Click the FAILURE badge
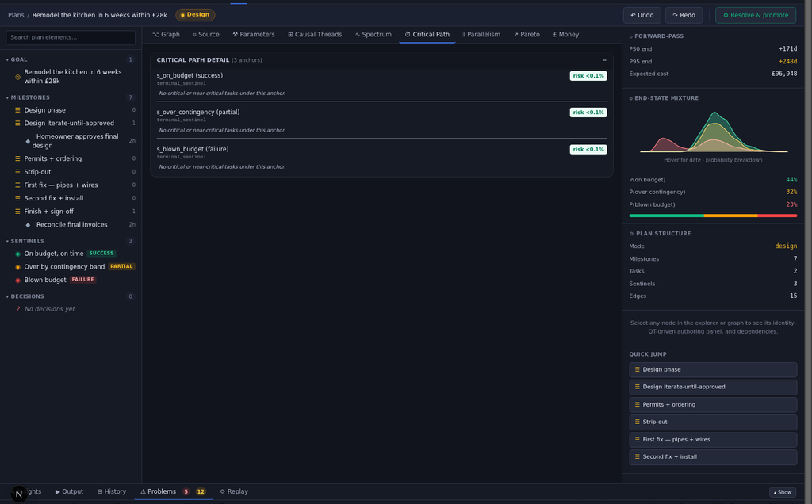Image resolution: width=812 pixels, height=504 pixels. pos(82,280)
